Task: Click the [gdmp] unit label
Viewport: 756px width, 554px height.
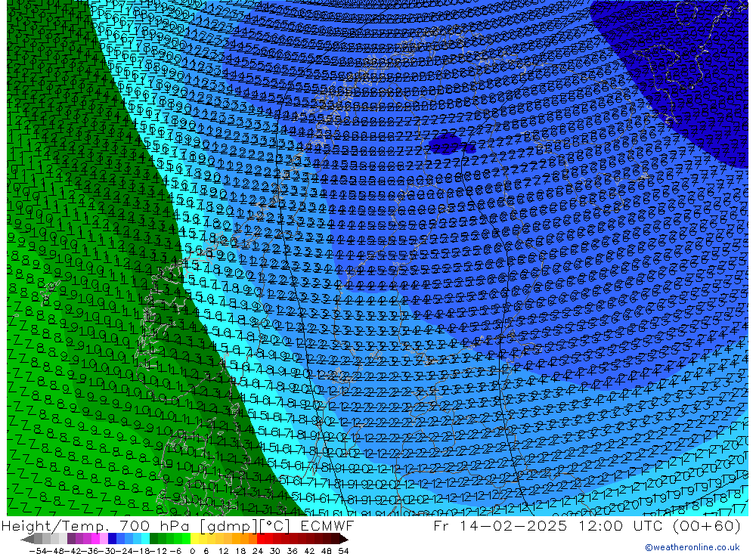Action: 228,526
